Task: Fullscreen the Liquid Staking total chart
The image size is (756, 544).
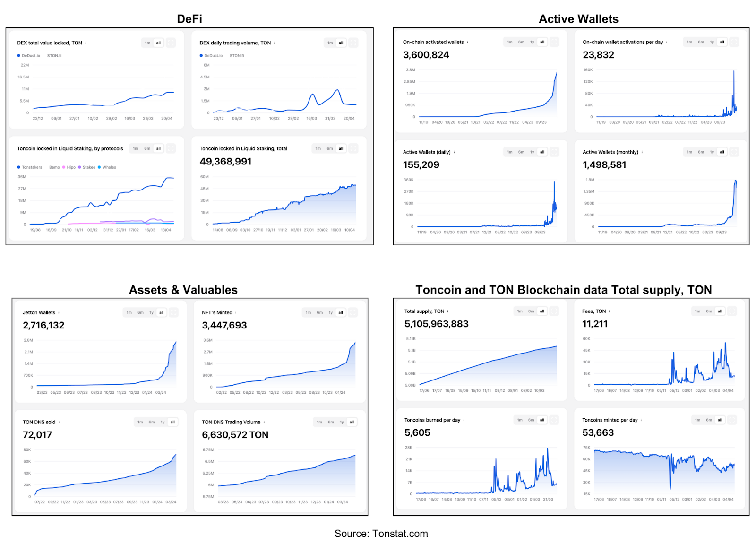Action: (x=353, y=149)
